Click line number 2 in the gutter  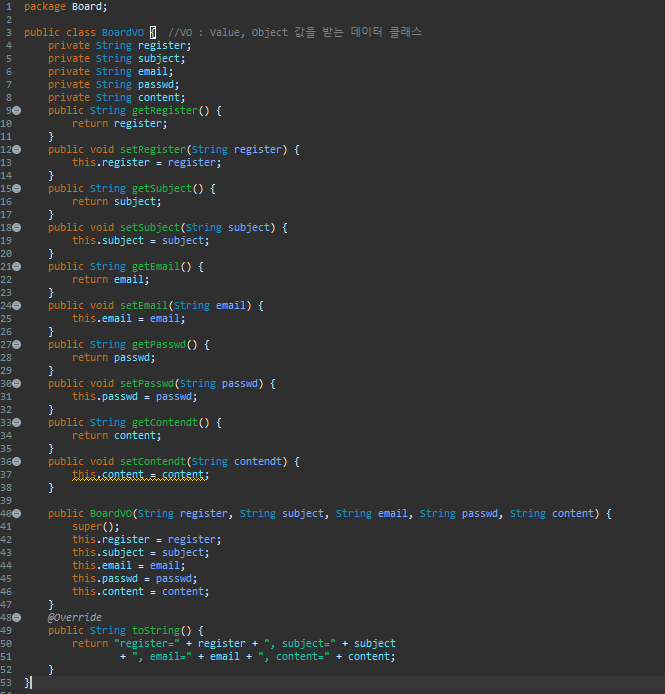pyautogui.click(x=9, y=20)
